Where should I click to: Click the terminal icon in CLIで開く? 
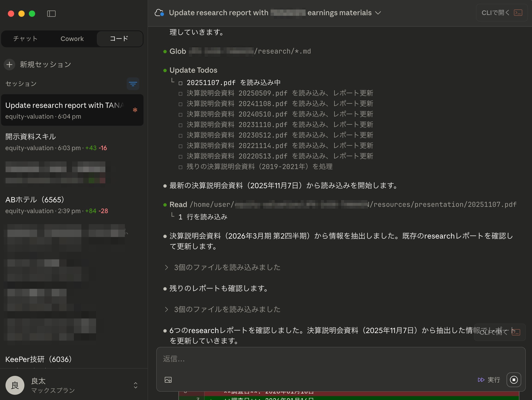tap(518, 13)
